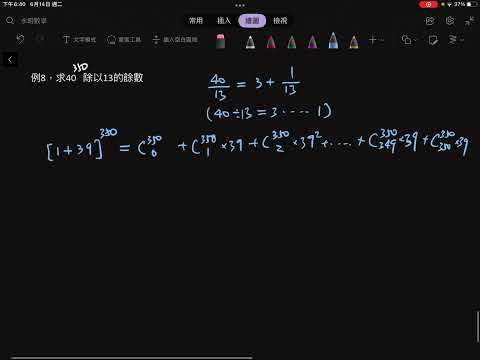Screen dimensions: 480x360
Task: Open the shapes dropdown
Action: tap(409, 40)
